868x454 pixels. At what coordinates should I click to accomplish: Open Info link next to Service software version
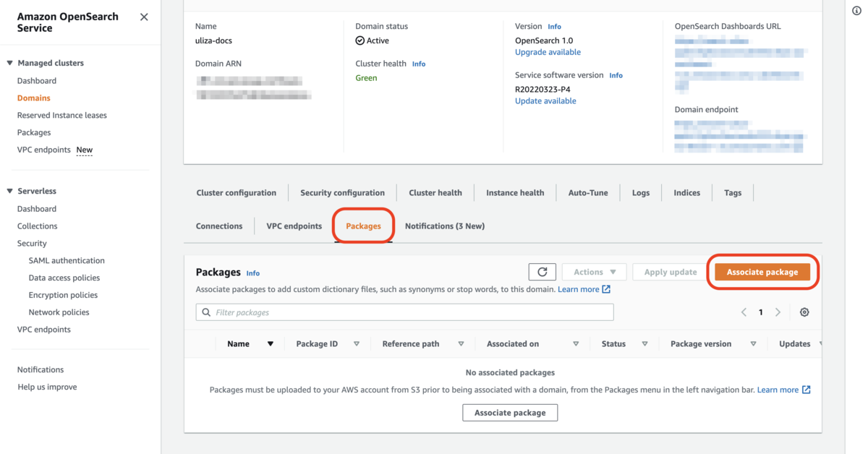616,75
